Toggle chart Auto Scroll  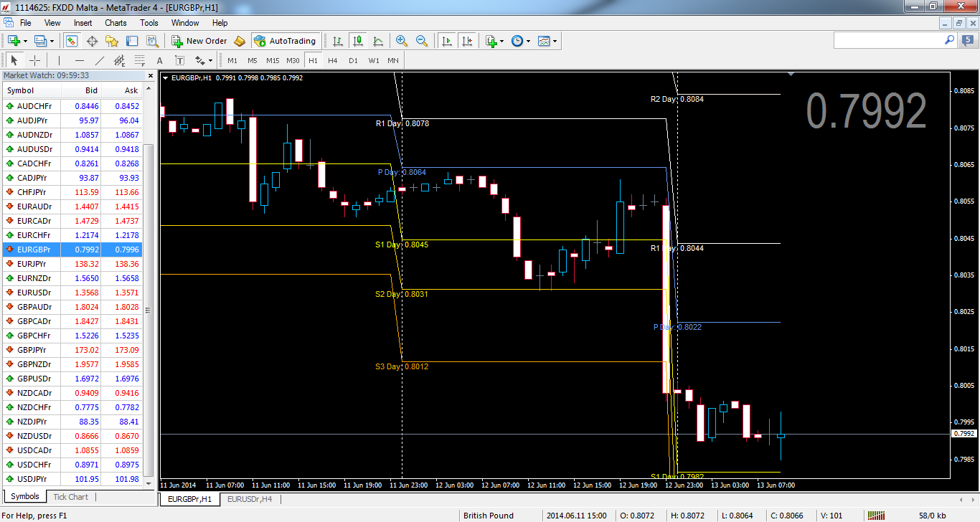pos(447,41)
